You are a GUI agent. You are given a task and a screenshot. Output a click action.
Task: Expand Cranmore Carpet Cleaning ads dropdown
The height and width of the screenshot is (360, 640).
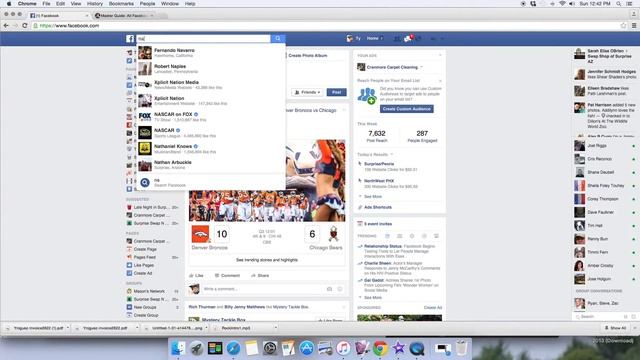(421, 67)
